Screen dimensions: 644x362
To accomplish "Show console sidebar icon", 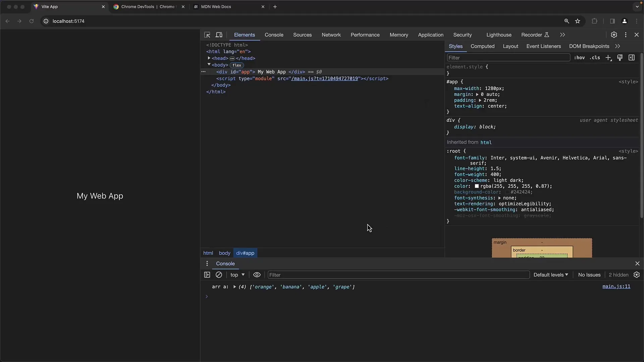I will pos(207,275).
